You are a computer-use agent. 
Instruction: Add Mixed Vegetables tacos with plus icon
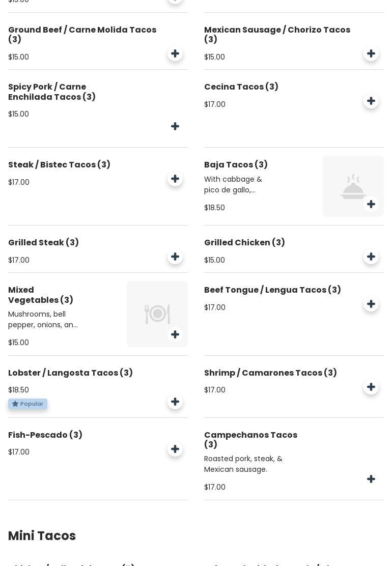[x=175, y=334]
